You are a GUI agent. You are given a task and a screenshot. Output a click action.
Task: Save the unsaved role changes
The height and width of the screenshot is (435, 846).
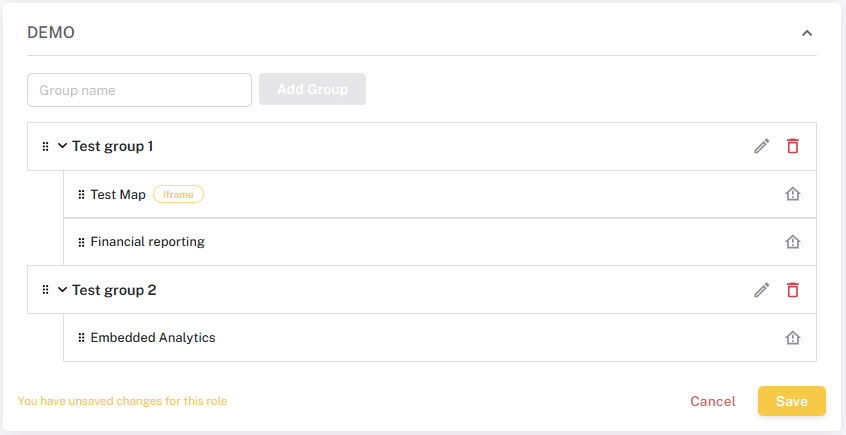(x=791, y=401)
